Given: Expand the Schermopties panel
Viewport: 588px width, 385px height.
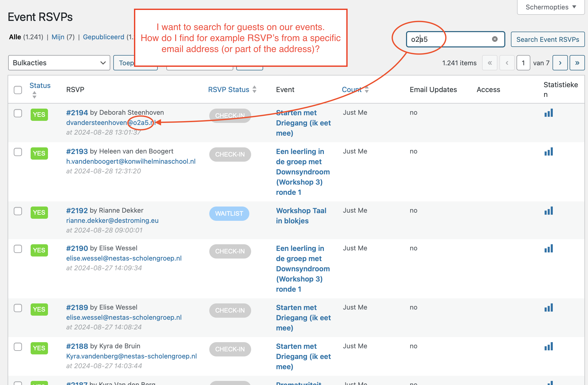Looking at the screenshot, I should pyautogui.click(x=551, y=7).
